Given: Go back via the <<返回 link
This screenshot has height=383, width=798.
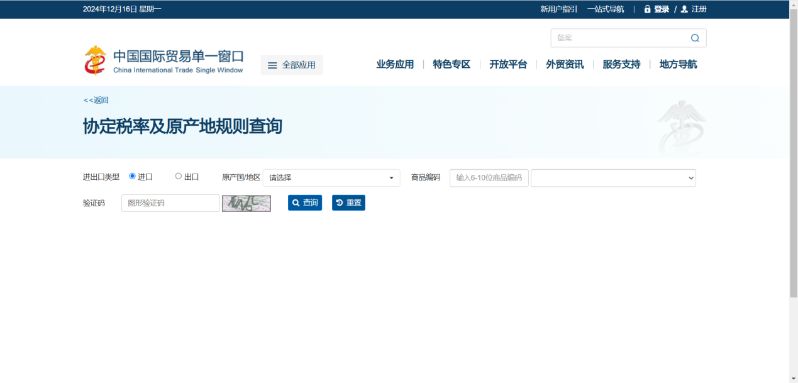Looking at the screenshot, I should point(96,100).
